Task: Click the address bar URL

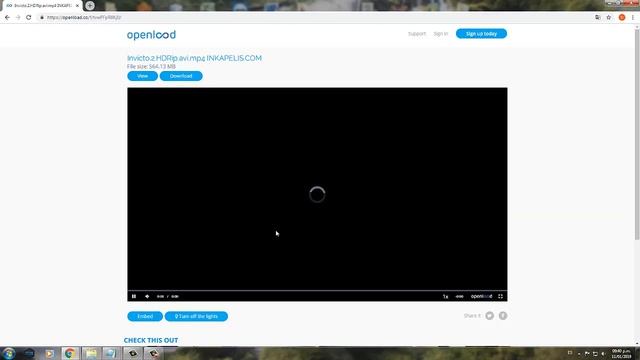Action: (84, 18)
